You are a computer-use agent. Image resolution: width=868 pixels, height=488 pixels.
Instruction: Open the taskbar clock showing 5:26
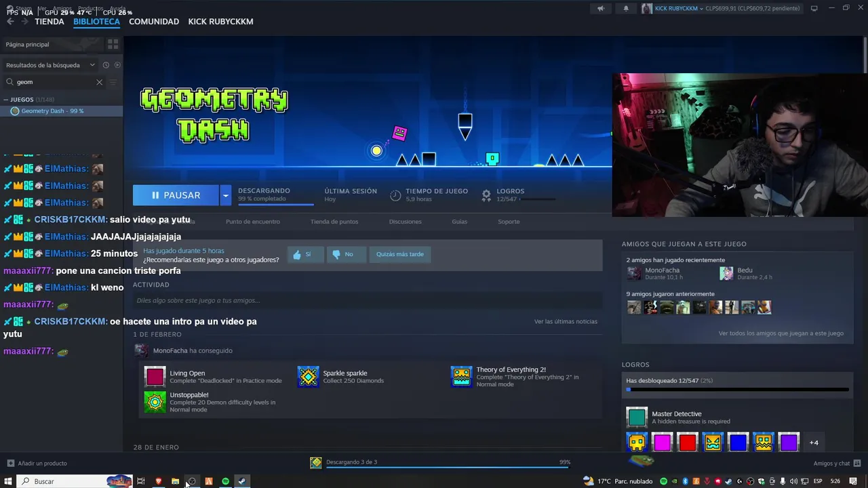tap(835, 481)
